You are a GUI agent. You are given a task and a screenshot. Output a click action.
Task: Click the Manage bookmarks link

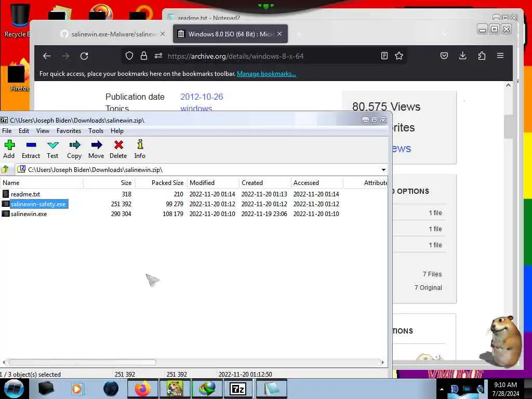pos(267,74)
